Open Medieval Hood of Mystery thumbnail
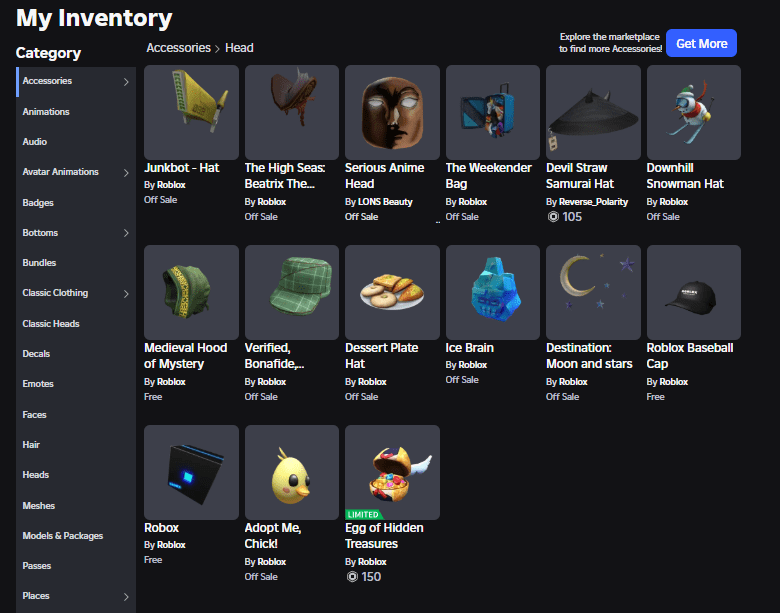This screenshot has width=780, height=613. pos(191,293)
